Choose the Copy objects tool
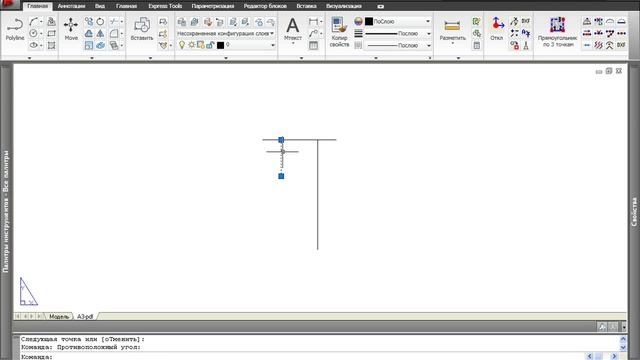The height and width of the screenshot is (360, 640). 89,22
